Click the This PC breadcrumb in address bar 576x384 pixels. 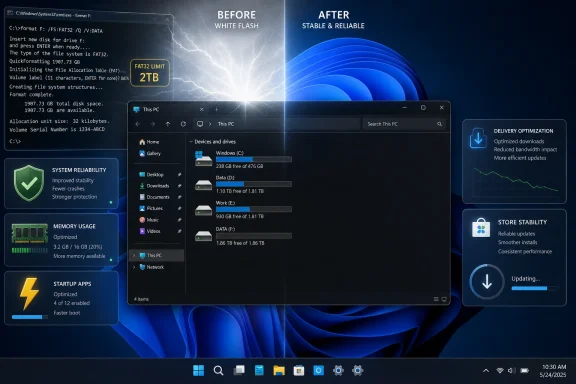(x=226, y=124)
